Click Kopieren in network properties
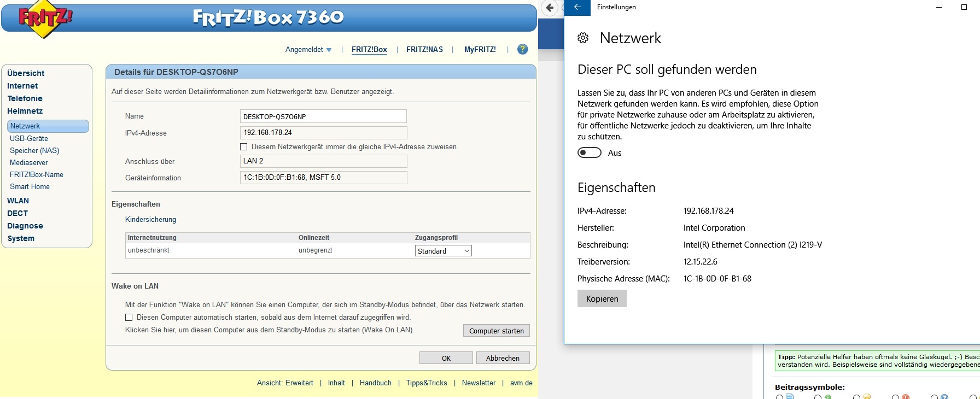The image size is (980, 399). coord(602,298)
